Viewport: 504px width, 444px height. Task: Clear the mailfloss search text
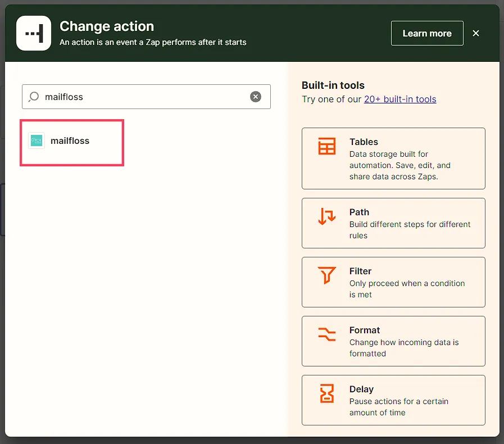click(x=256, y=97)
